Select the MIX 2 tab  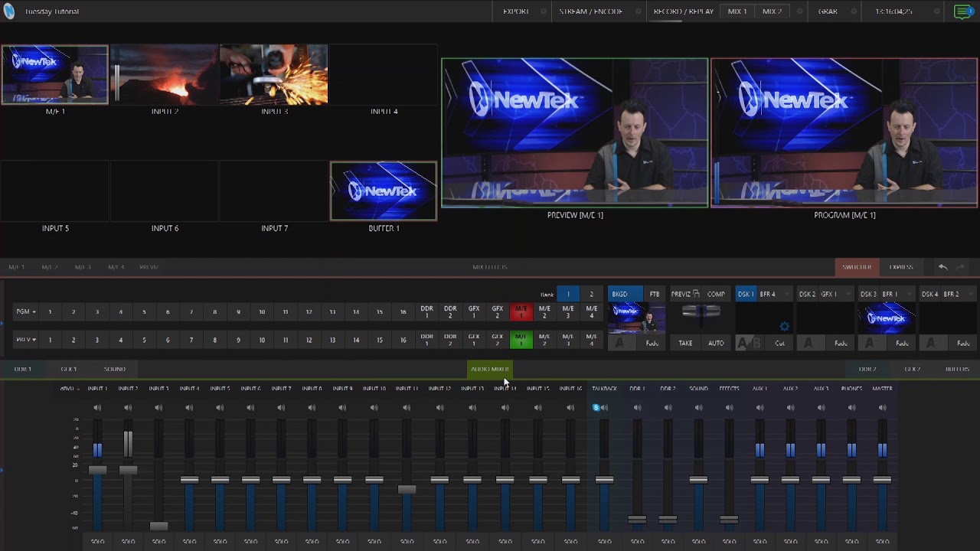click(772, 11)
